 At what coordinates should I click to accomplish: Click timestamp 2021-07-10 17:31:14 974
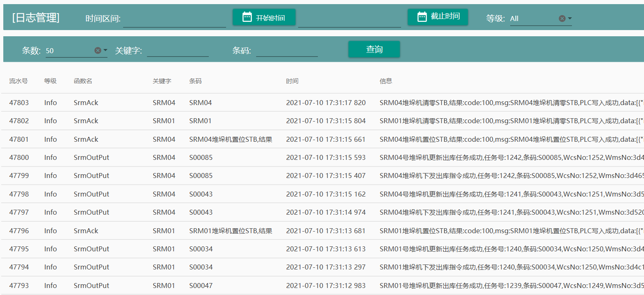326,212
